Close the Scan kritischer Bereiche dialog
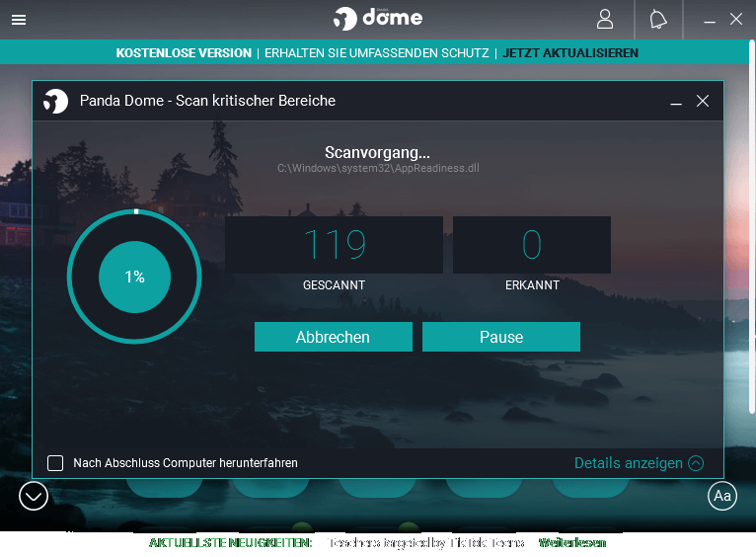This screenshot has width=756, height=557. (x=703, y=101)
